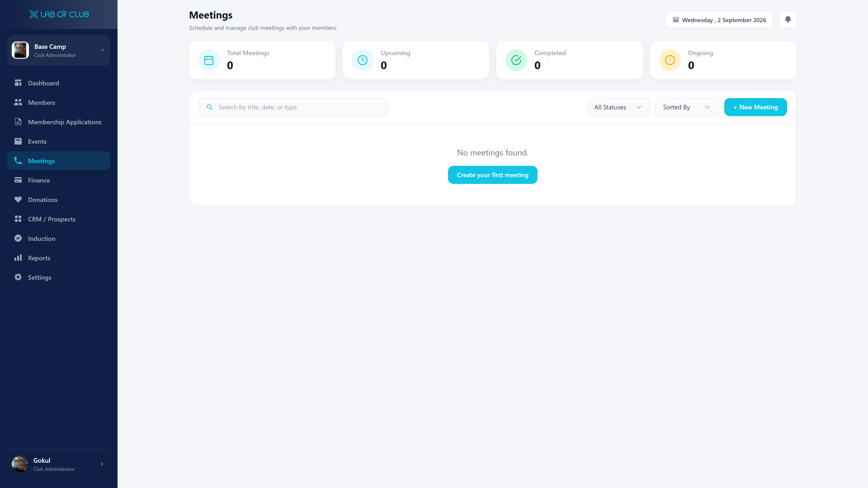868x488 pixels.
Task: Click Create your first meeting
Action: click(x=492, y=175)
